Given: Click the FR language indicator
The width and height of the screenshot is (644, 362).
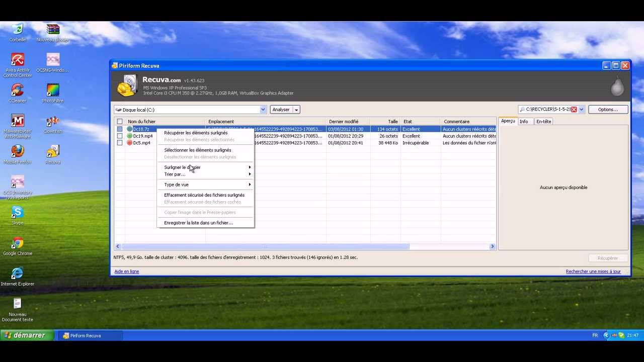Looking at the screenshot, I should tap(595, 335).
